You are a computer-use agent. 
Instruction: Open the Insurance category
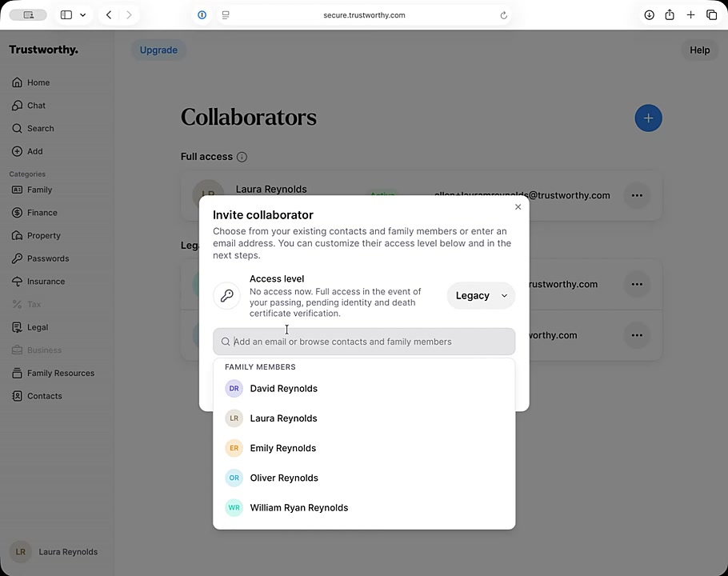(x=46, y=282)
